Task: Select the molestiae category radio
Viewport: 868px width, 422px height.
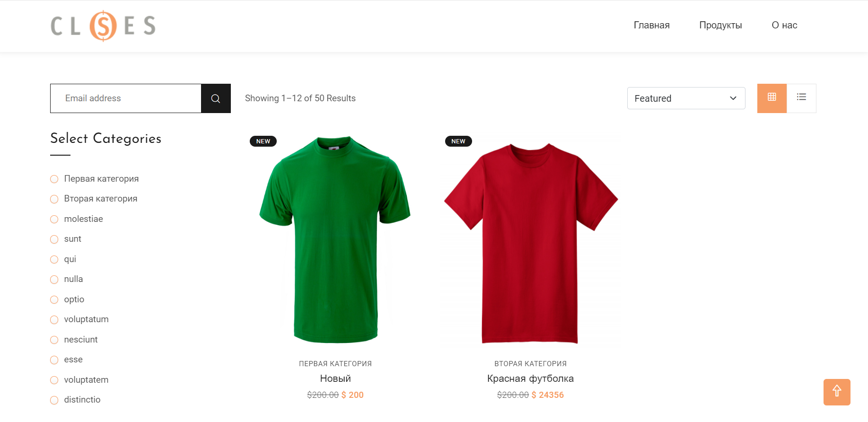Action: pyautogui.click(x=54, y=220)
